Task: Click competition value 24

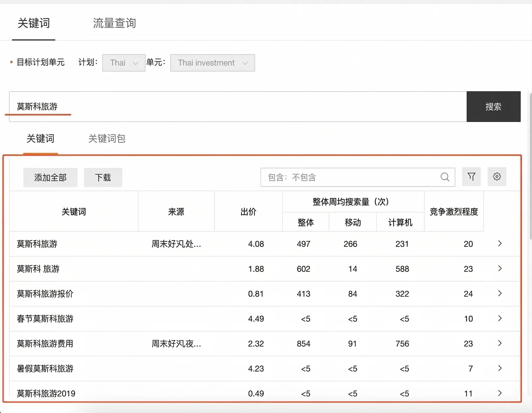Action: tap(468, 294)
